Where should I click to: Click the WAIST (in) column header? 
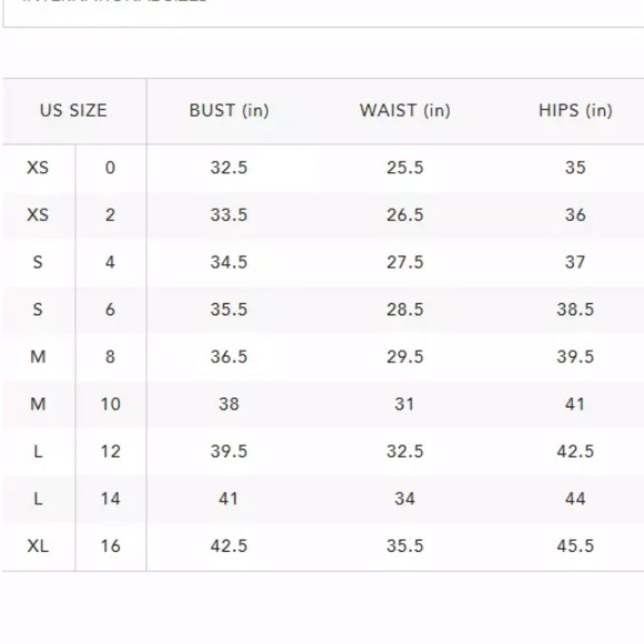coord(405,111)
